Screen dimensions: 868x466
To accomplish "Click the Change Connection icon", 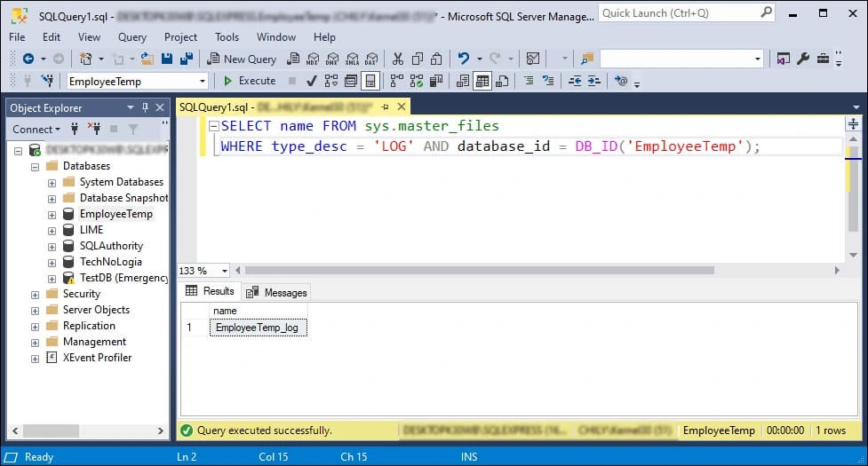I will pyautogui.click(x=48, y=82).
